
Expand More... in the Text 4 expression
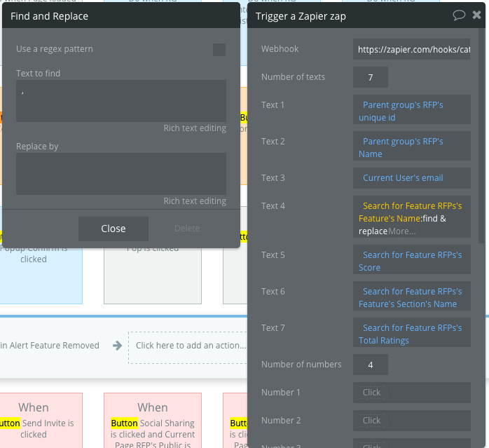pyautogui.click(x=401, y=231)
